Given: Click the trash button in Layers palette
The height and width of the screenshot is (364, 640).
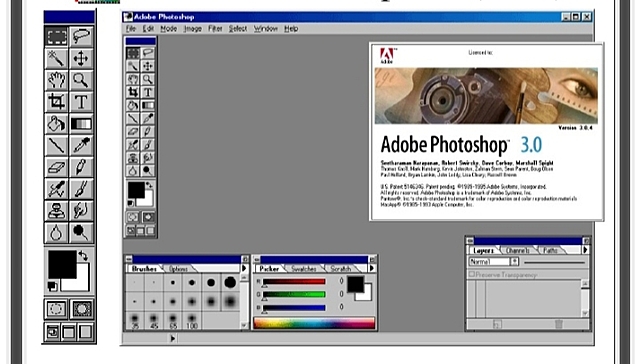Looking at the screenshot, I should [559, 324].
